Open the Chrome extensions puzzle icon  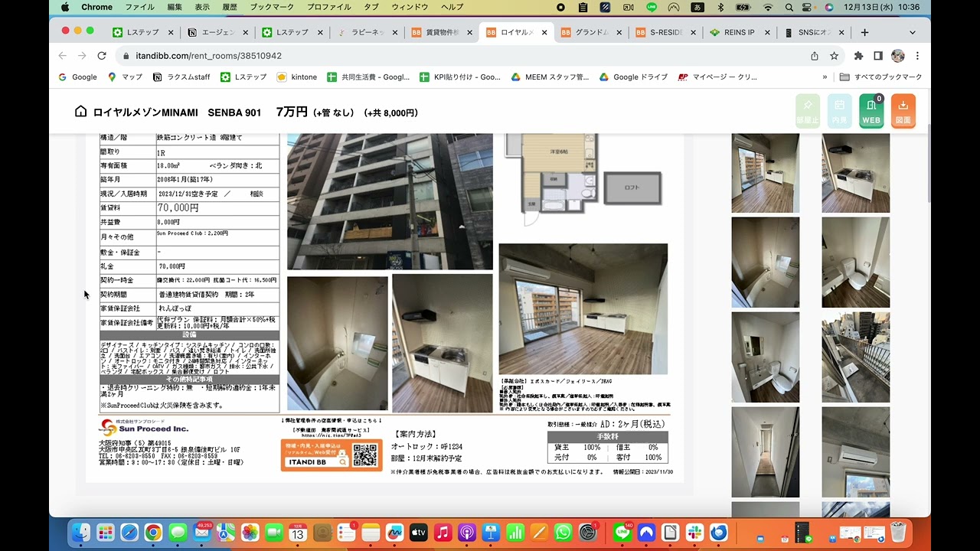click(x=858, y=56)
